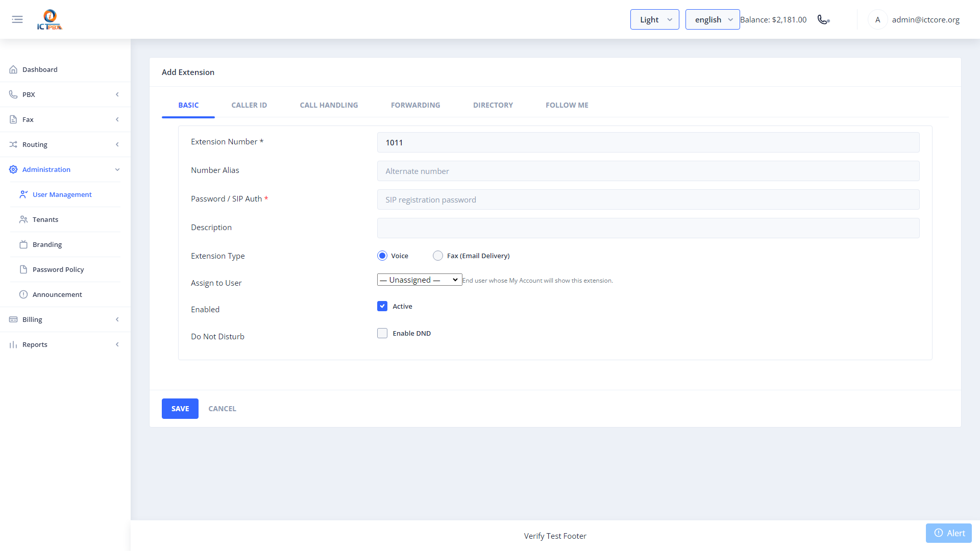Open the english language dropdown
The width and height of the screenshot is (980, 551).
(713, 19)
